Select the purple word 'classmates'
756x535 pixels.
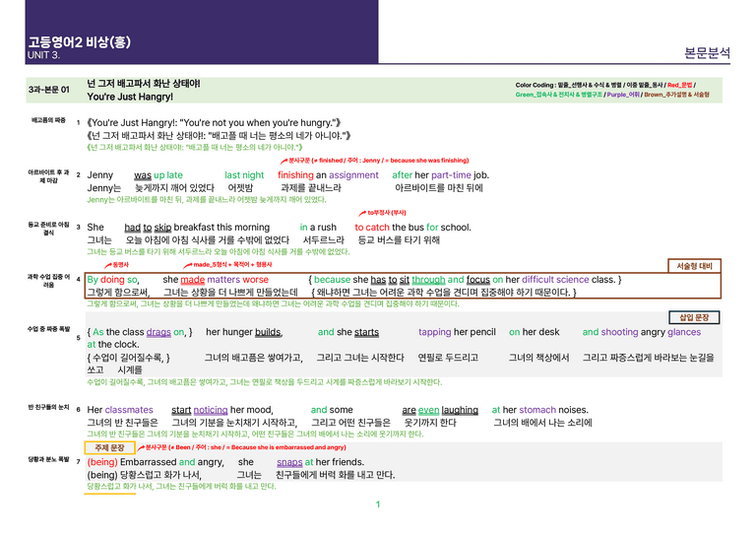click(x=129, y=410)
